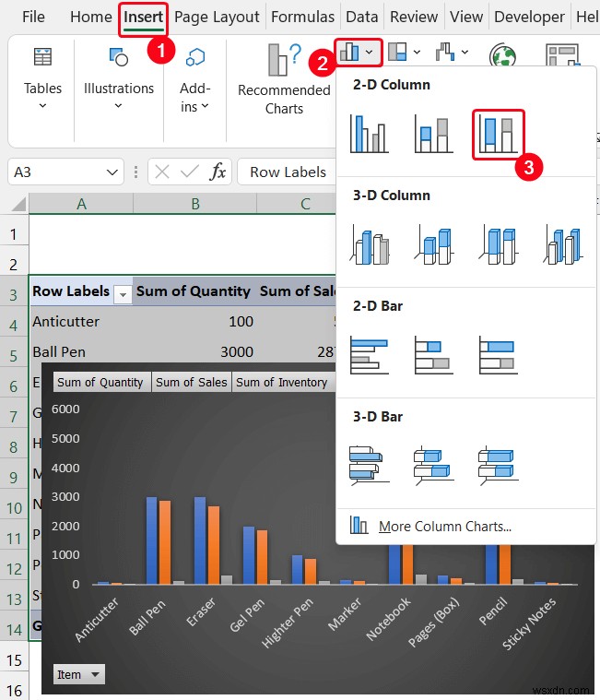Open the Insert Waterfall or Stock Chart dropdown

452,52
